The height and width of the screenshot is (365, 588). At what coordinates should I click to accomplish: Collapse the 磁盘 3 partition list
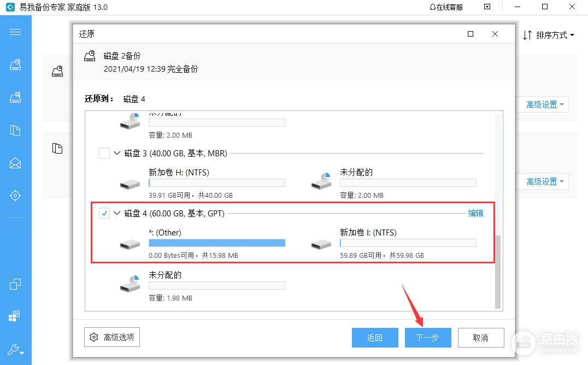pos(117,154)
